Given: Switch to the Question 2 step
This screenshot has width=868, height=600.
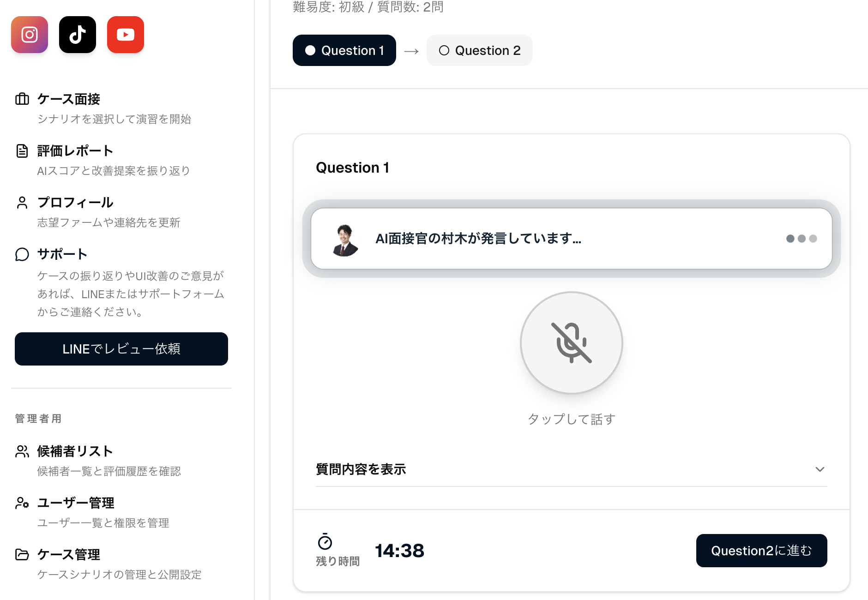Looking at the screenshot, I should coord(479,50).
